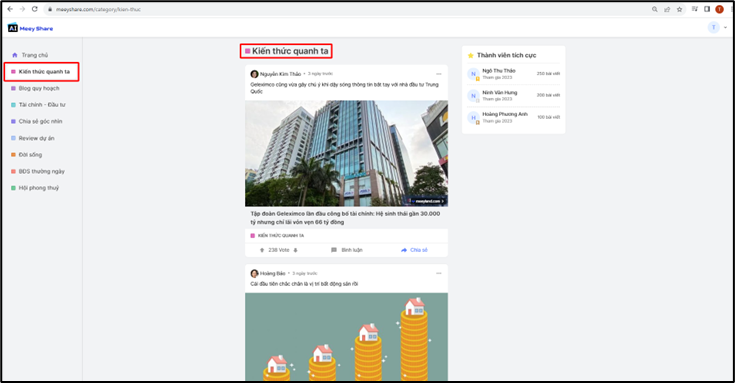The image size is (735, 383).
Task: Open options menu on Nguyễn Kim Thảo's post
Action: 439,74
